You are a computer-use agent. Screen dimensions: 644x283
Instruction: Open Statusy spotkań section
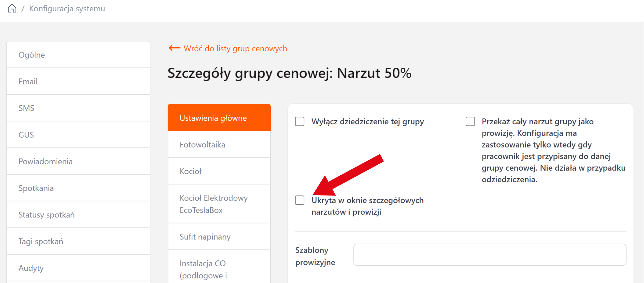[x=78, y=215]
